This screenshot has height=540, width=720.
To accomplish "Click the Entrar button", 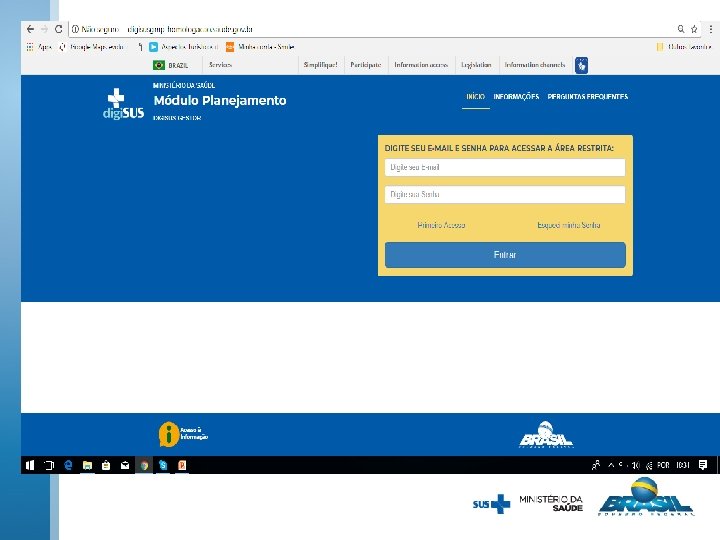I will point(505,255).
